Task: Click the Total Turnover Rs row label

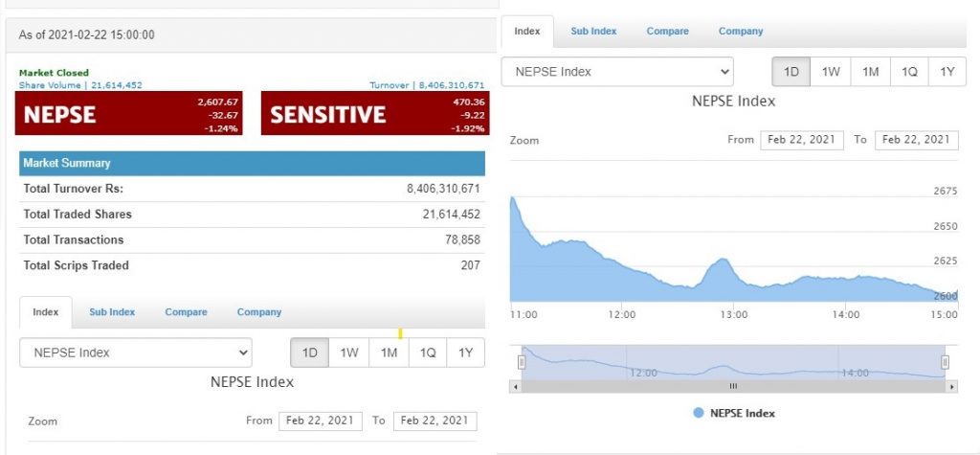Action: point(74,189)
